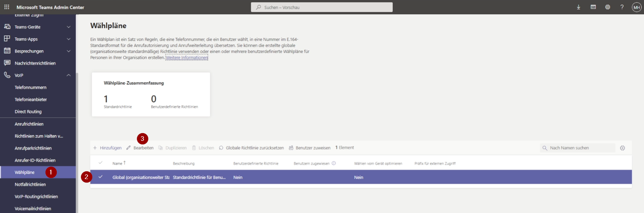Click the Wählen vom Gerät optimieren header
Viewport: 644px width, 213px height.
pos(378,164)
